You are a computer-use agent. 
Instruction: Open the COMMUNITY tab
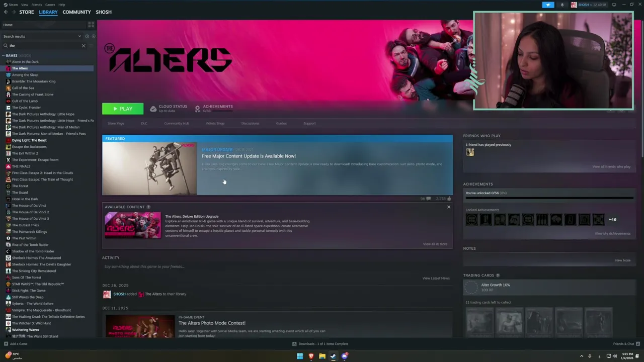point(76,12)
